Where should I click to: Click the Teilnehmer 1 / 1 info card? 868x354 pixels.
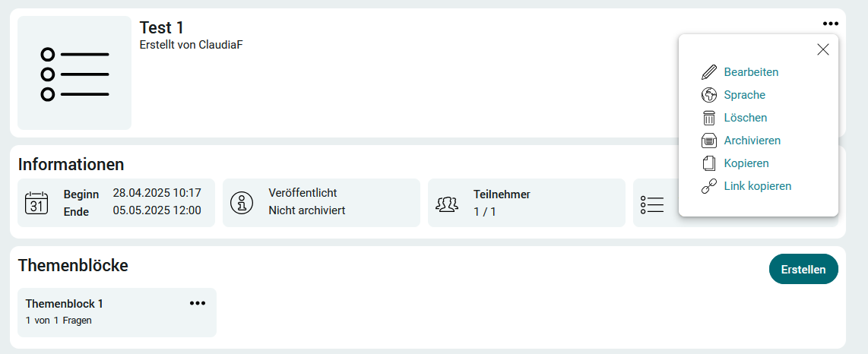(527, 202)
